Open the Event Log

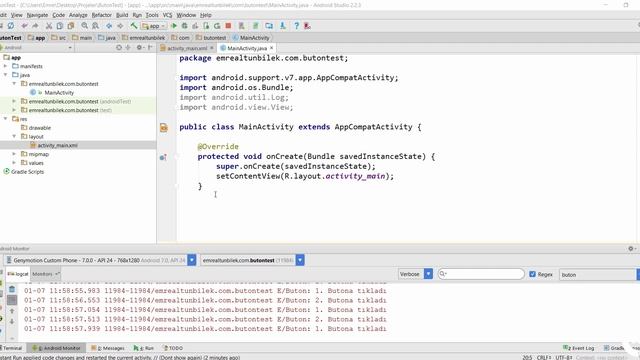point(579,348)
